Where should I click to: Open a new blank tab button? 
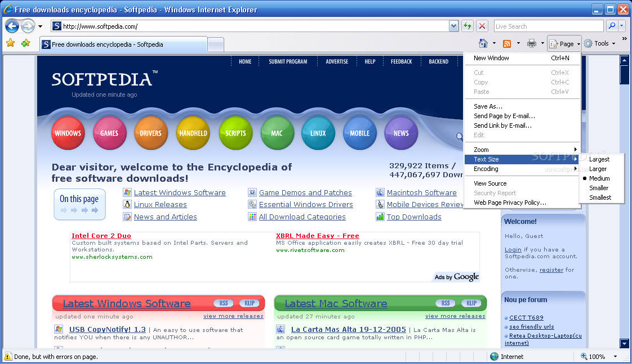point(216,44)
